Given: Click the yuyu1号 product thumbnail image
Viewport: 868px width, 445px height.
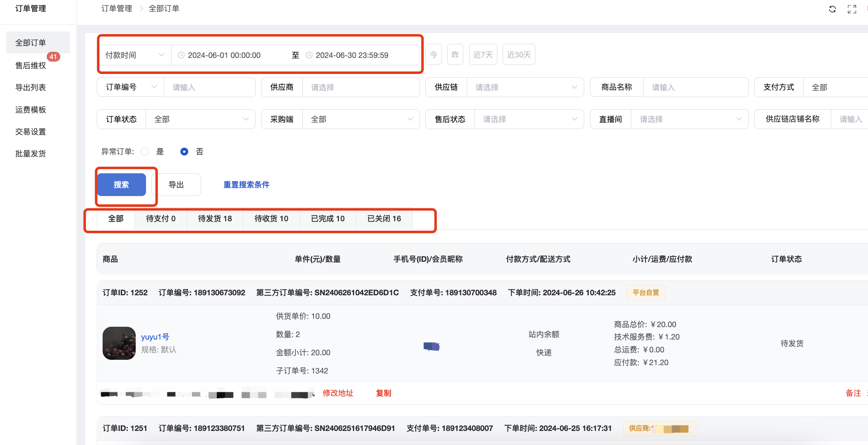Looking at the screenshot, I should coord(119,343).
